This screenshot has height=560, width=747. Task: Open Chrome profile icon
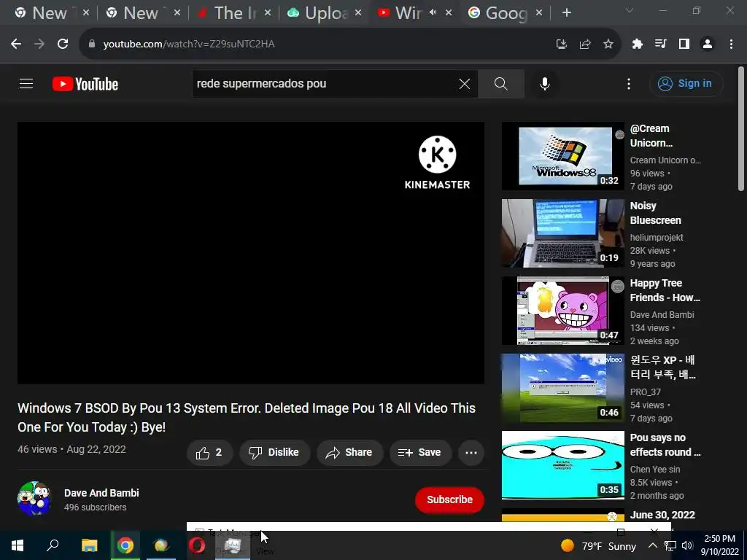708,44
